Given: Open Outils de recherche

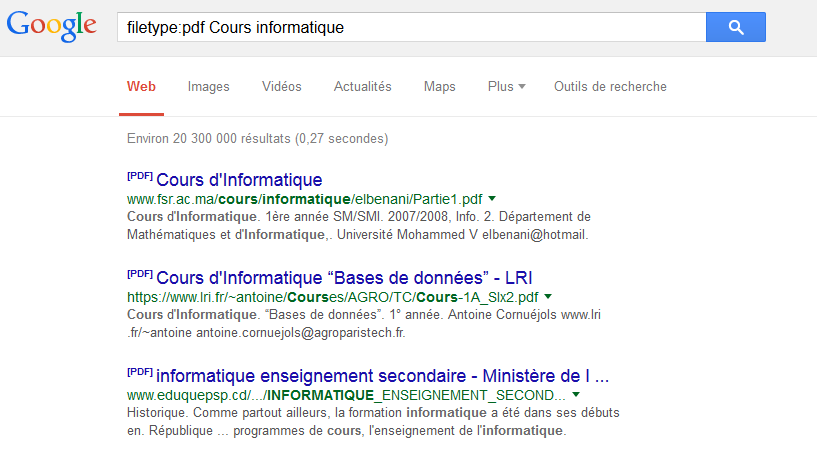Looking at the screenshot, I should 610,87.
